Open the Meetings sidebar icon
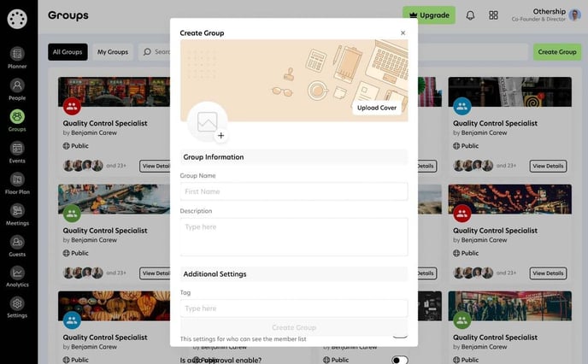The image size is (588, 364). (17, 210)
